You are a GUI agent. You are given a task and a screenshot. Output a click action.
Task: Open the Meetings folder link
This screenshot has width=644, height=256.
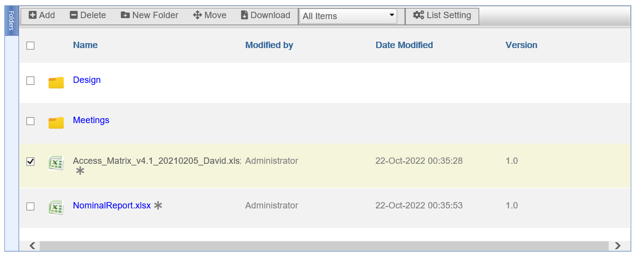click(x=91, y=120)
